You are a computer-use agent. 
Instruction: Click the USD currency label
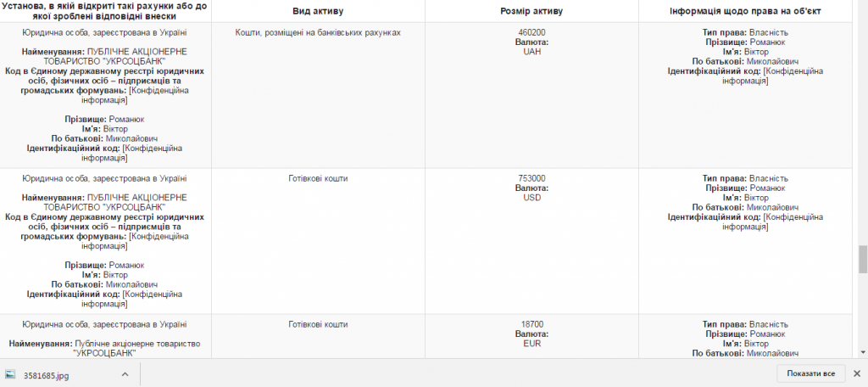[x=531, y=198]
